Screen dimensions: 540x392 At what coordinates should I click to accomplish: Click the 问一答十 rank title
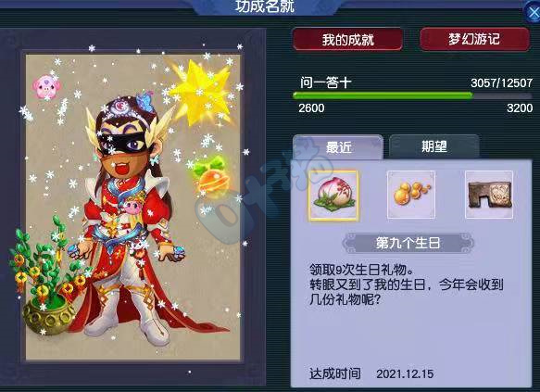click(325, 82)
